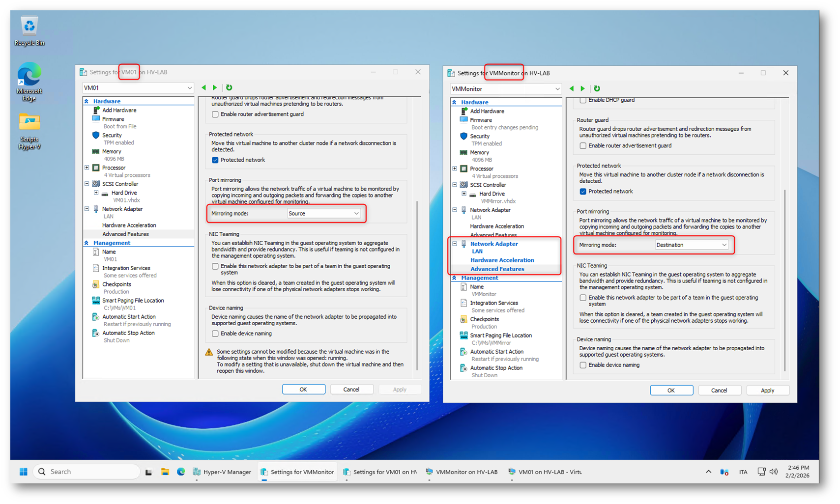The width and height of the screenshot is (840, 504).
Task: Select Add Hardware icon in VM01 tree
Action: click(96, 110)
